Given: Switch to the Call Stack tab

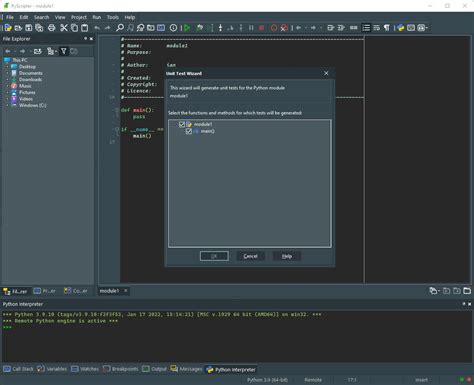Looking at the screenshot, I should (x=18, y=369).
